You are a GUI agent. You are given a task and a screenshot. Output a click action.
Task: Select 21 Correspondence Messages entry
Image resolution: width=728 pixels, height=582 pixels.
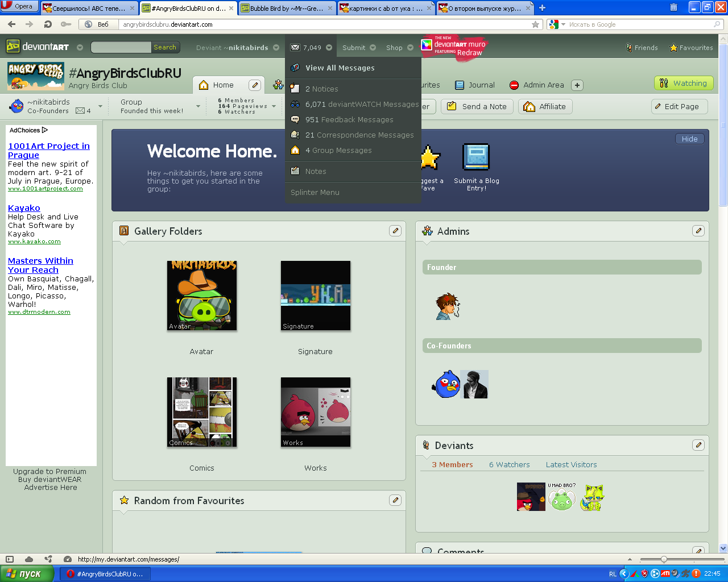353,135
